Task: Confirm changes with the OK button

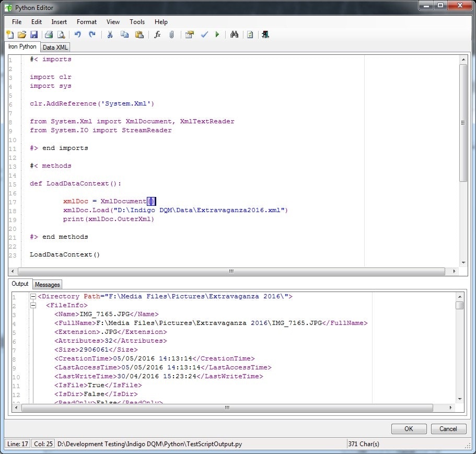Action: [409, 428]
